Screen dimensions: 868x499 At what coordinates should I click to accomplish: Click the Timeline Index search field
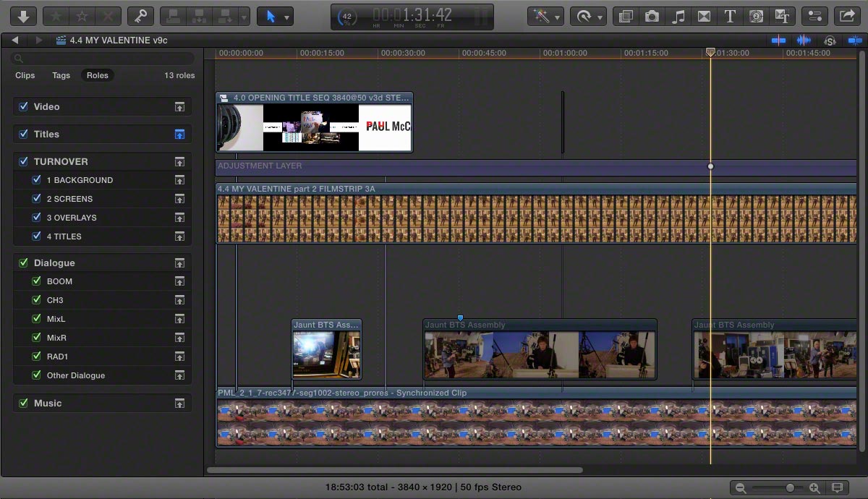(103, 59)
